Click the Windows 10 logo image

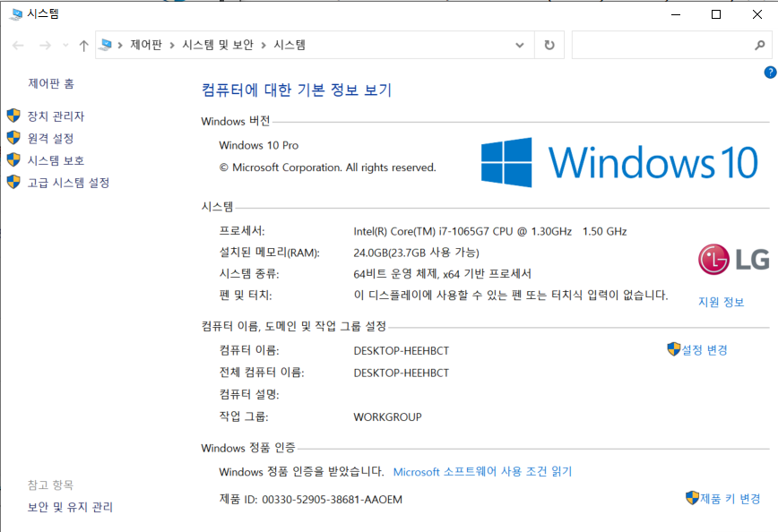click(619, 162)
